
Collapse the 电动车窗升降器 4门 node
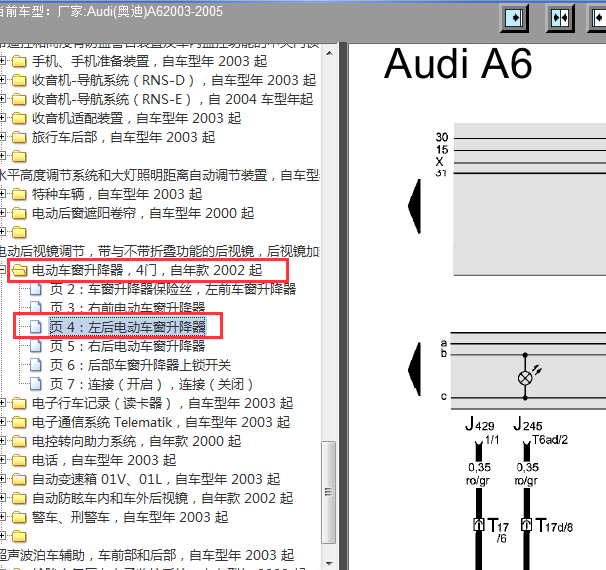pos(2,270)
